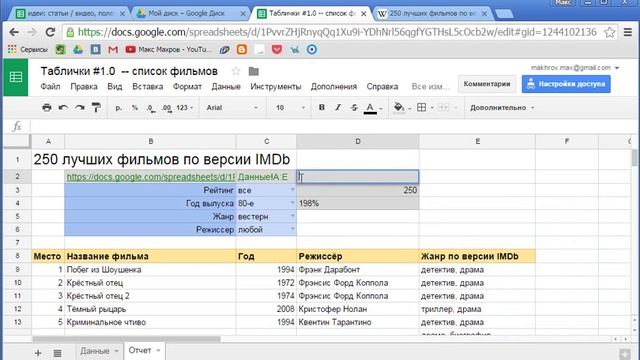Open the Сервисы apps bookmark
This screenshot has height=360, width=640.
tap(27, 49)
